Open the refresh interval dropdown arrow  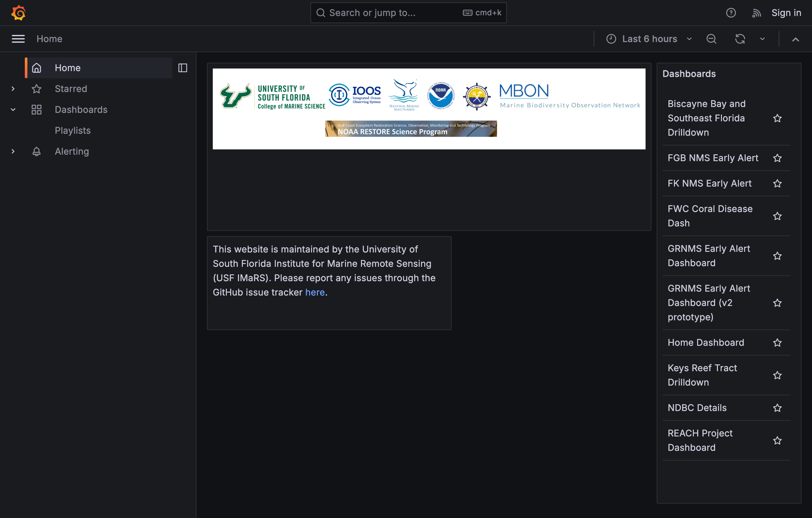tap(762, 39)
